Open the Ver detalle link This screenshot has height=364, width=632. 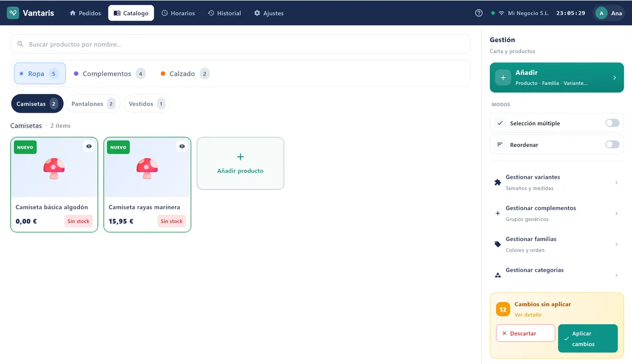click(528, 315)
